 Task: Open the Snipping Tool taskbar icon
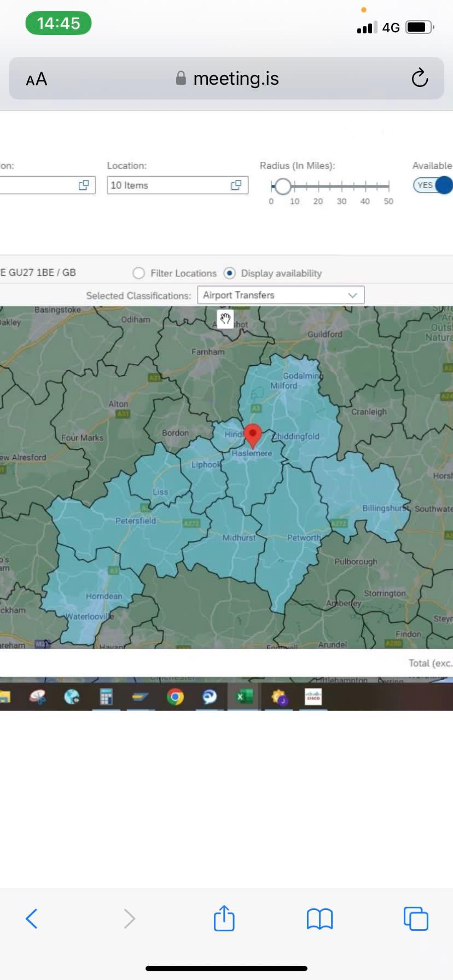click(37, 697)
